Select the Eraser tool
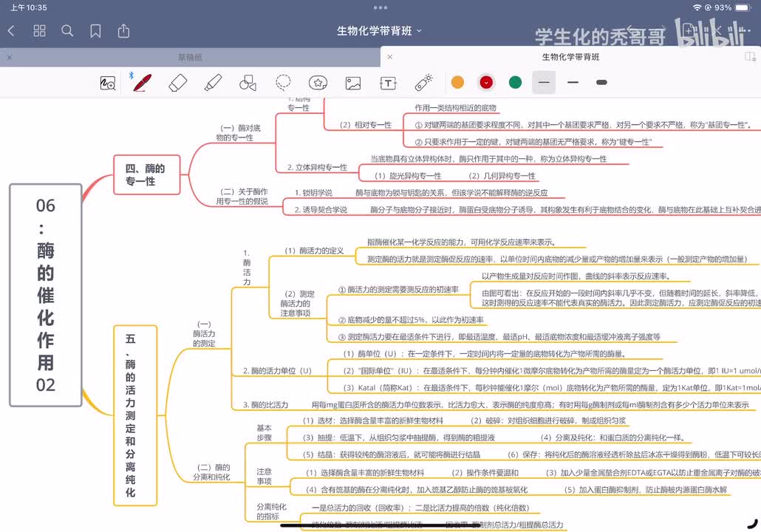 click(x=177, y=83)
